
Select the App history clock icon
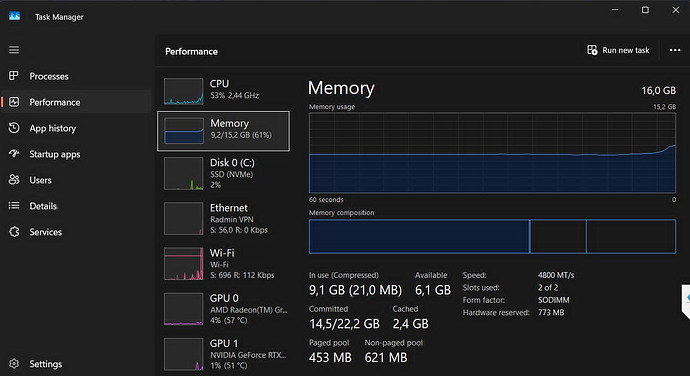point(14,128)
